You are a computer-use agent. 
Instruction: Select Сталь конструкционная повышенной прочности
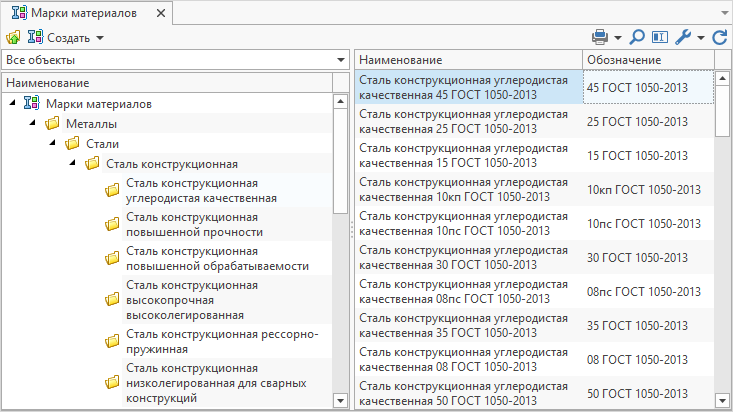[x=194, y=224]
